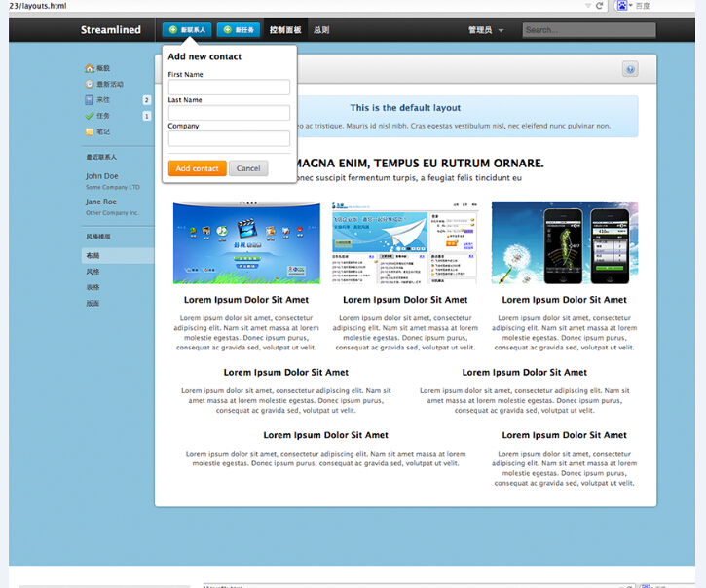Click the help icon in panel header
This screenshot has height=588, width=706.
pyautogui.click(x=630, y=69)
